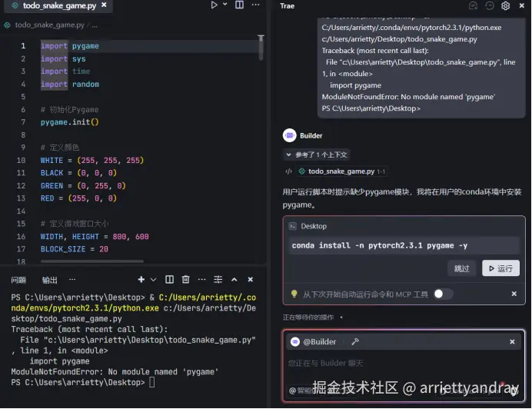
Task: Split the editor with split icon
Action: click(240, 5)
